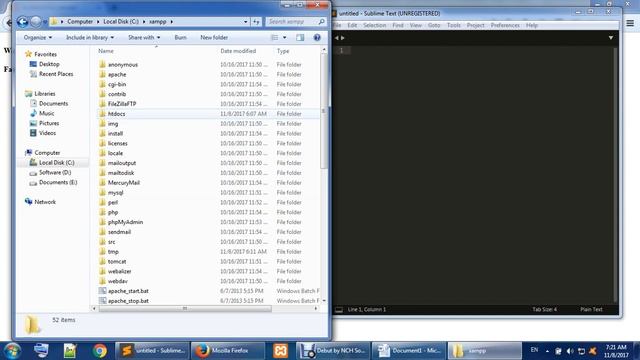Viewport: 640px width, 360px height.
Task: Click the search magnifier icon in Explorer
Action: pyautogui.click(x=322, y=22)
